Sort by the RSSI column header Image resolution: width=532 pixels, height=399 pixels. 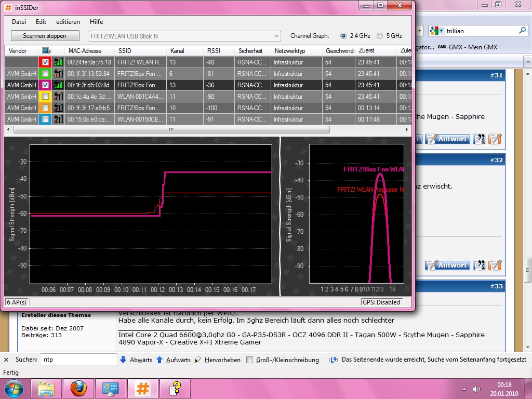coord(219,50)
